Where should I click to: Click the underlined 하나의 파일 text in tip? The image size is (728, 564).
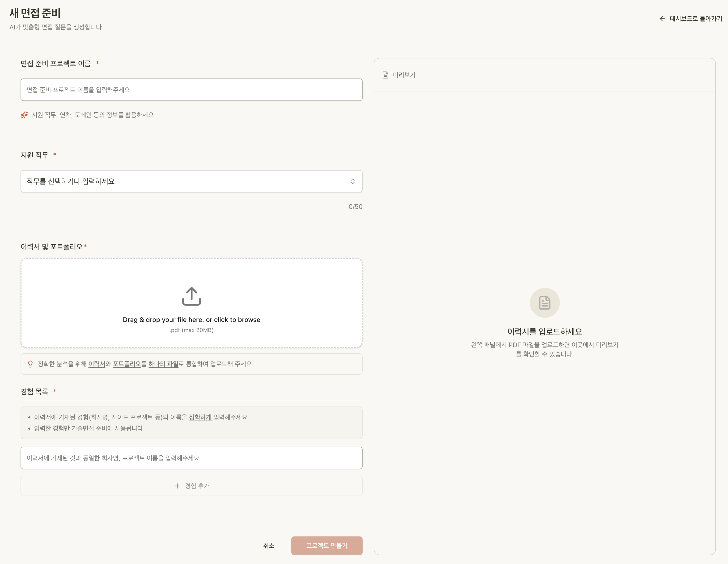163,364
